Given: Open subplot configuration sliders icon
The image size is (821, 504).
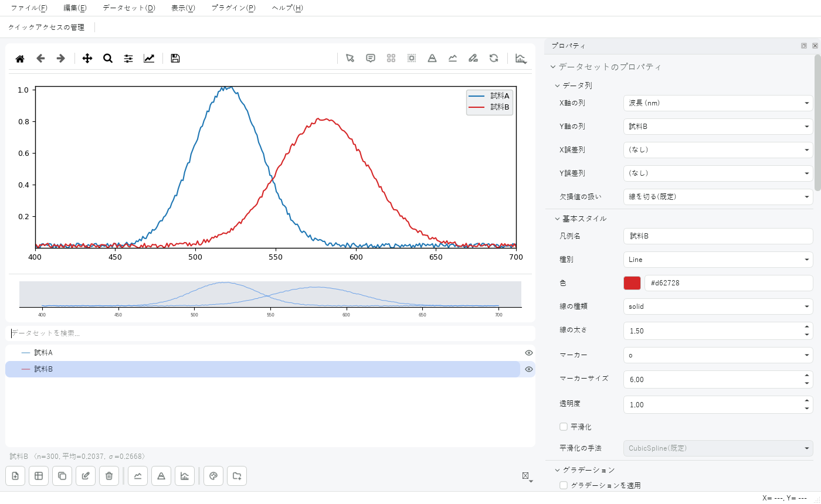Looking at the screenshot, I should click(x=128, y=59).
